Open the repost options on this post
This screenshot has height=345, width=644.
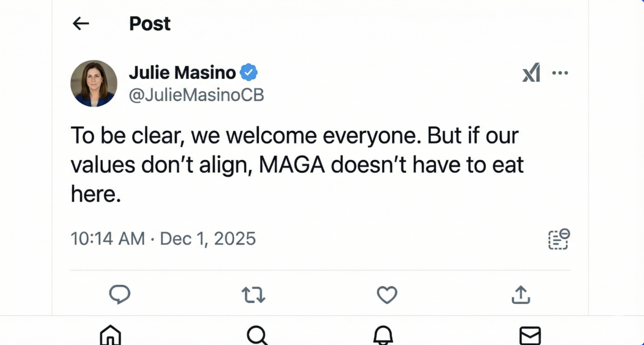(253, 295)
